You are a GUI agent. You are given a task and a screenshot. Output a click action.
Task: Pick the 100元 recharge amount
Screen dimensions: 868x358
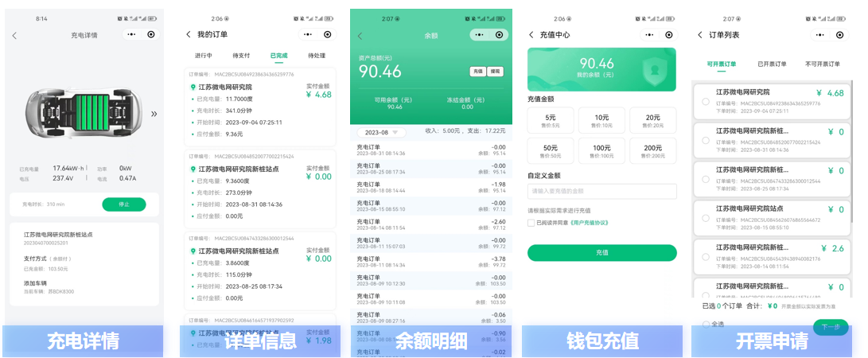click(x=601, y=151)
